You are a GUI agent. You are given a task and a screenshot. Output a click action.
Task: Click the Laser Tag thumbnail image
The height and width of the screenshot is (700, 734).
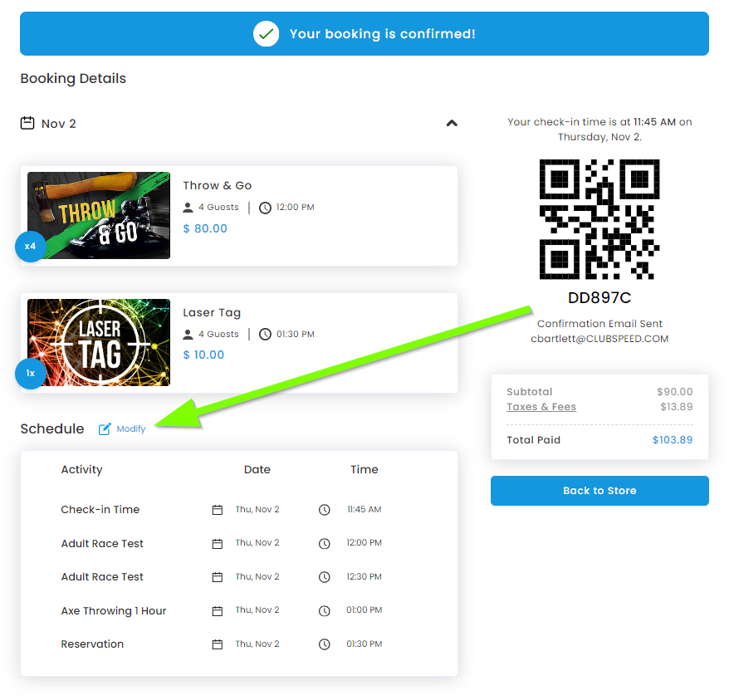(98, 342)
